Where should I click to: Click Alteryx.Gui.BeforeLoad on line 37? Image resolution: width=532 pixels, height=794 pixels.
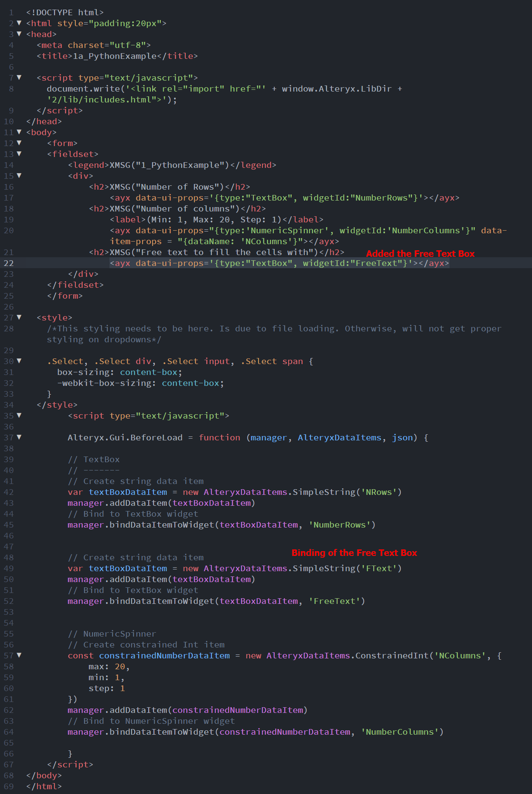point(125,437)
